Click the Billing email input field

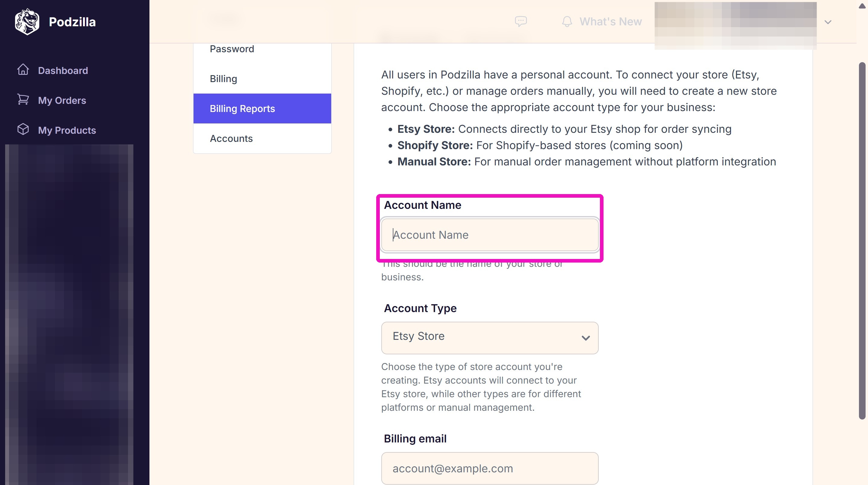[490, 468]
